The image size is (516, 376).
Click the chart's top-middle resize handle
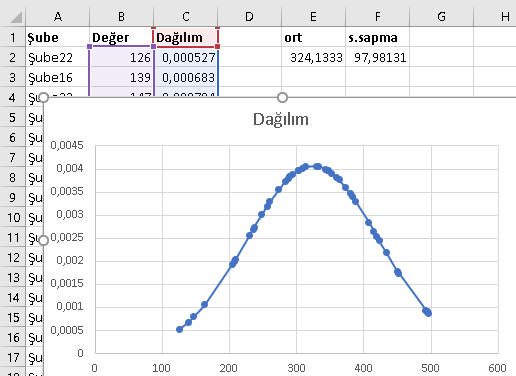click(282, 98)
